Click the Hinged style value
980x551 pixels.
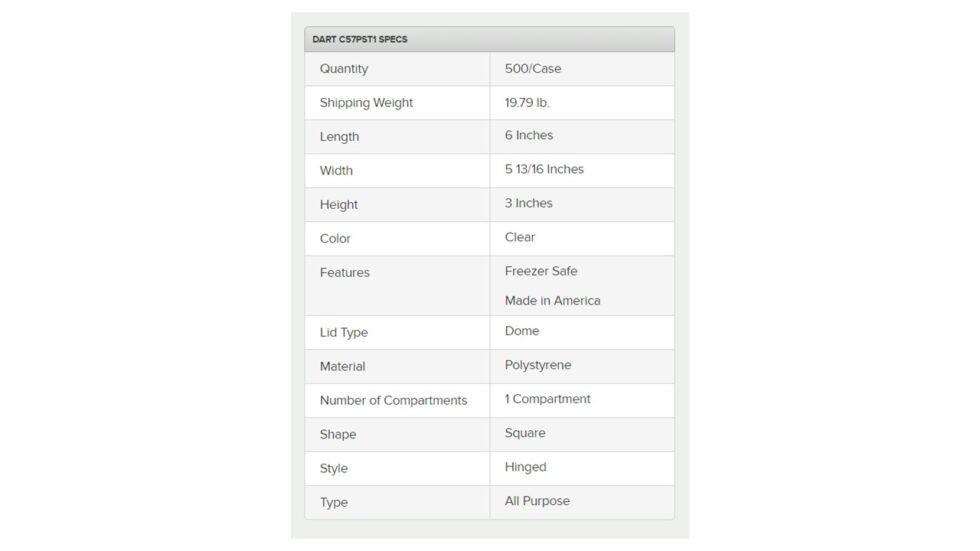pos(526,467)
